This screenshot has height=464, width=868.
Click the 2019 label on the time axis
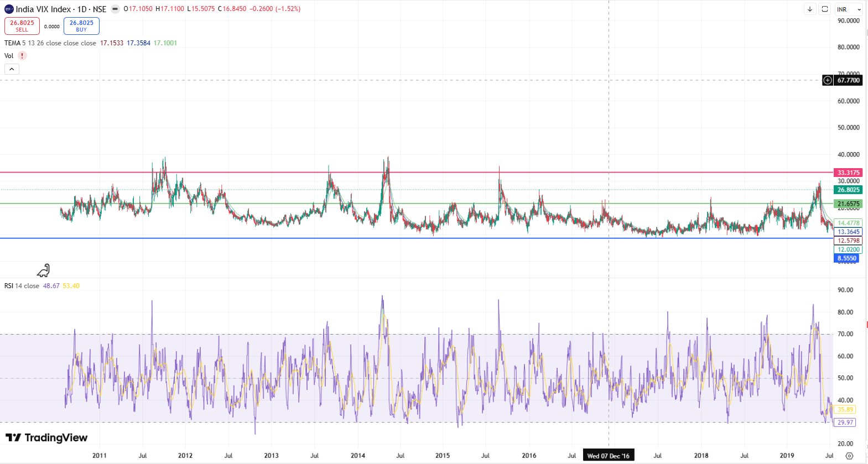787,456
